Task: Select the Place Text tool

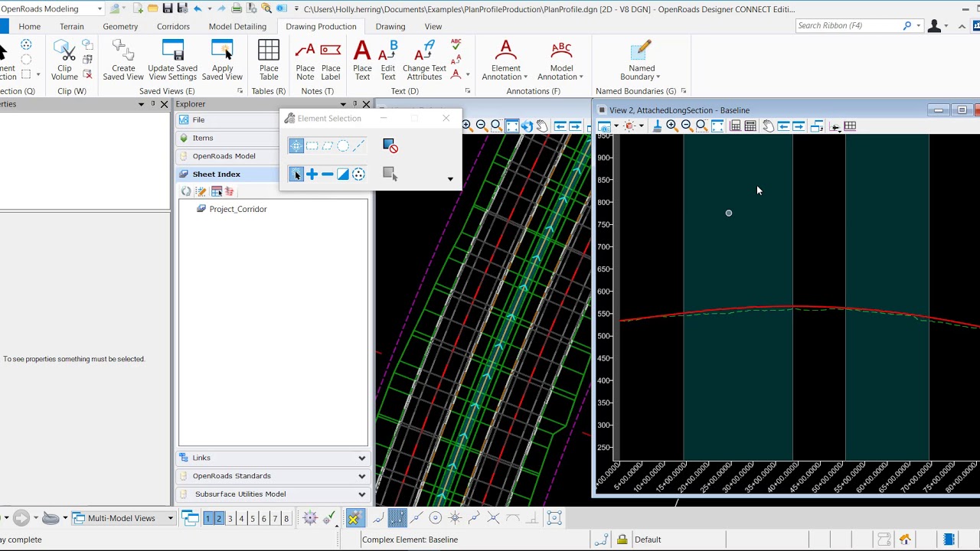Action: [x=362, y=60]
